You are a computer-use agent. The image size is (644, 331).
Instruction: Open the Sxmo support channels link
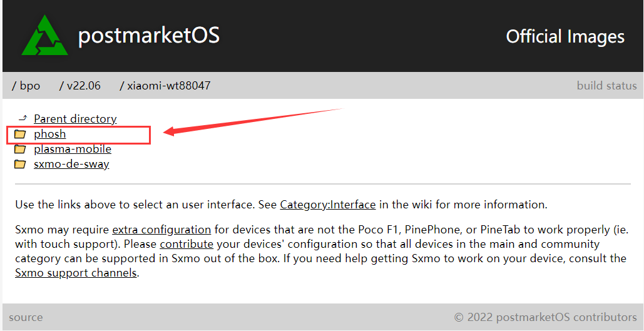pos(76,273)
